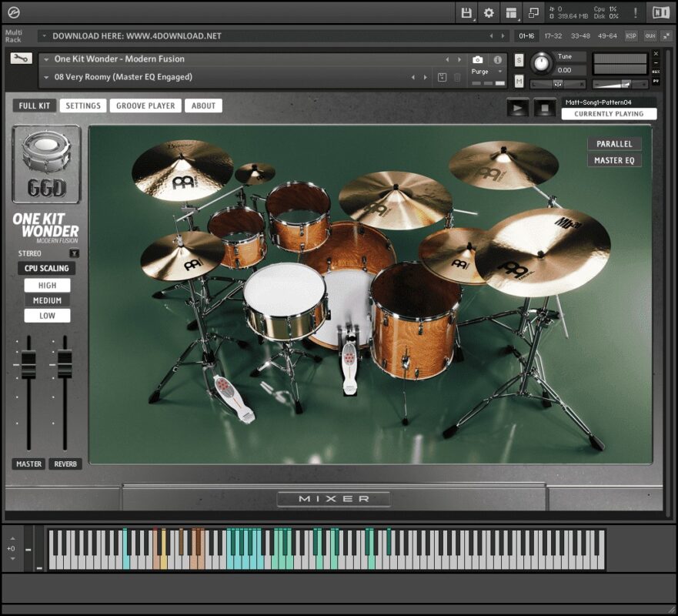The image size is (678, 616).
Task: Open Kontakt options via the gear icon
Action: click(x=489, y=12)
